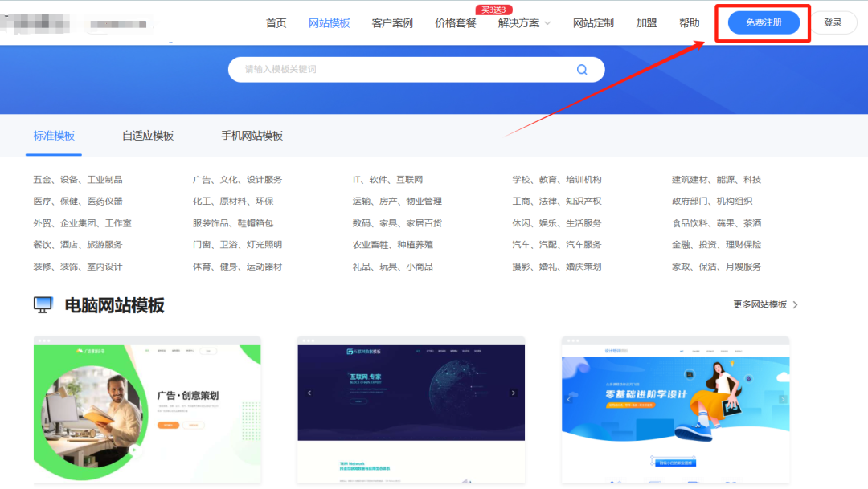Viewport: 868px width, 489px height.
Task: Click the 登录 button
Action: [833, 22]
